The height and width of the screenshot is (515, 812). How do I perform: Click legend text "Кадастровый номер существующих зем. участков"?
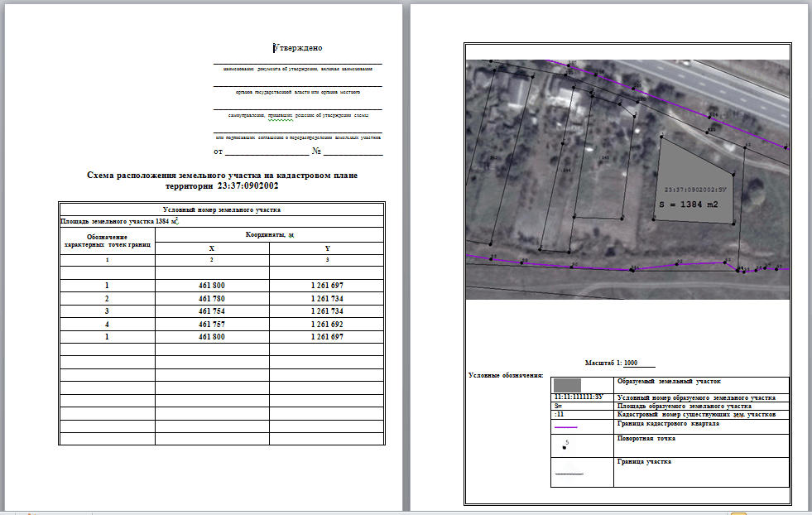696,415
